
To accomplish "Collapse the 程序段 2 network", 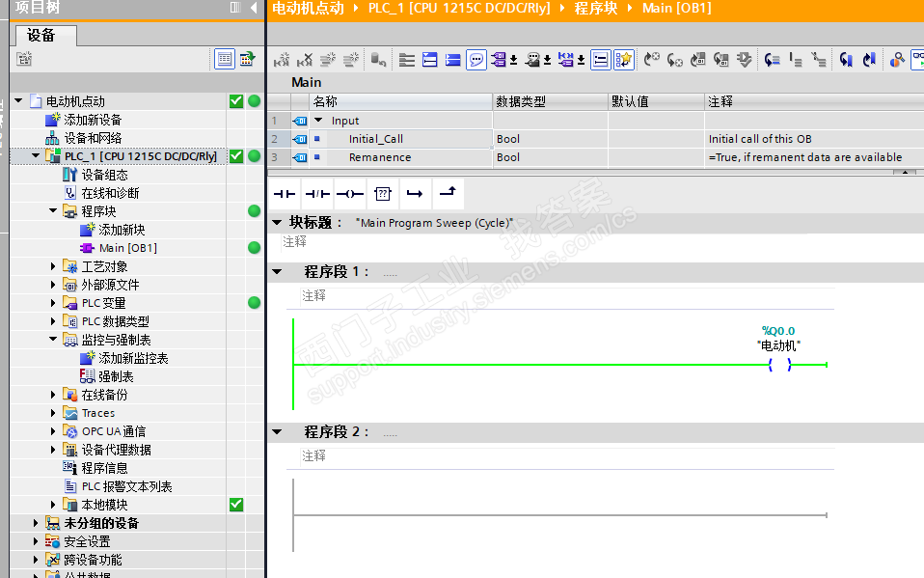I will coord(277,432).
